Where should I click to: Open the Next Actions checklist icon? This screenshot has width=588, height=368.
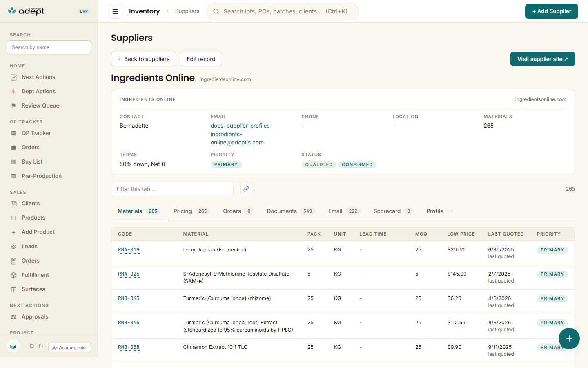click(x=13, y=77)
